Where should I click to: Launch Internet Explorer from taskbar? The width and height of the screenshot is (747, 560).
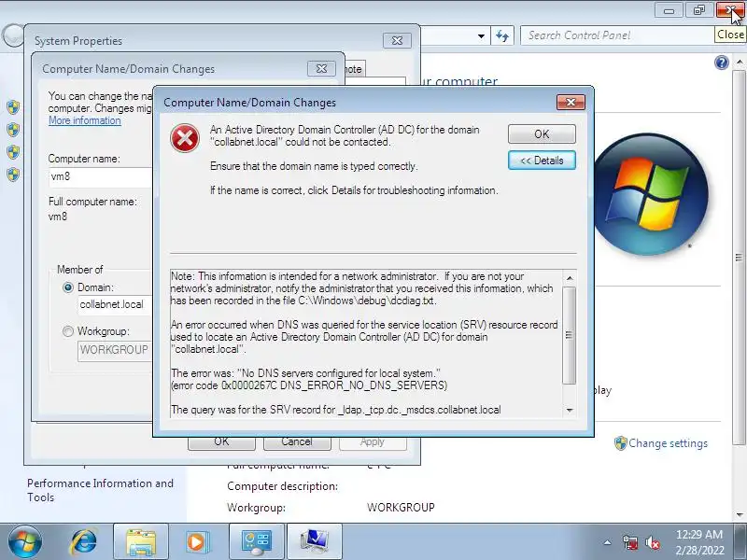(84, 542)
